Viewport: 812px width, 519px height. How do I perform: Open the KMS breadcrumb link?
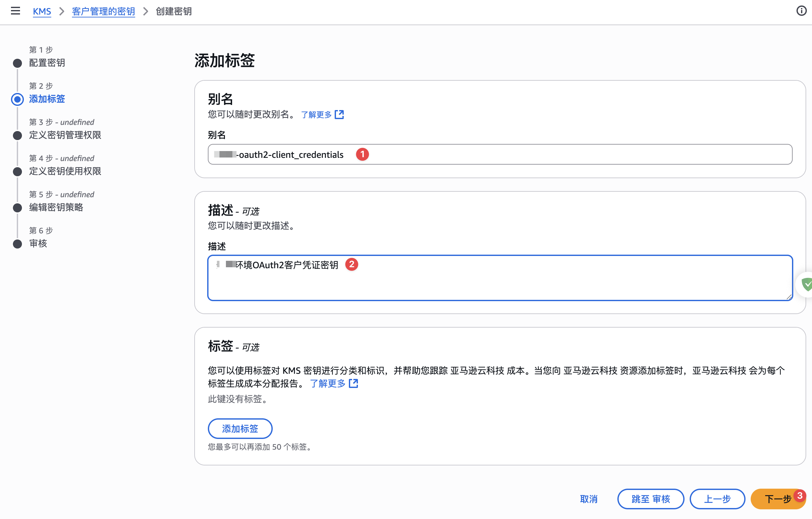click(x=42, y=11)
